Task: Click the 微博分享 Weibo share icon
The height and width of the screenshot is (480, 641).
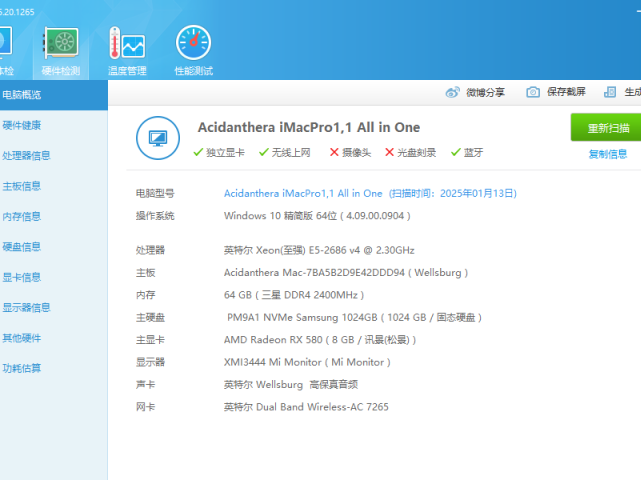Action: point(452,92)
